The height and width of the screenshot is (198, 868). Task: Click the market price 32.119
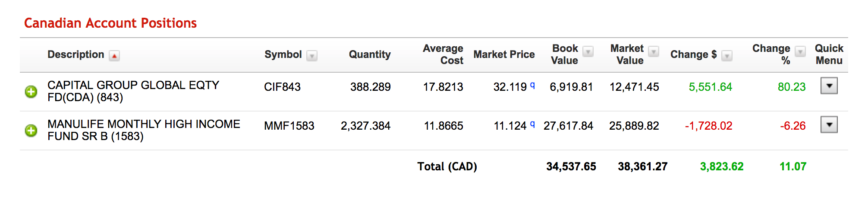(x=510, y=87)
